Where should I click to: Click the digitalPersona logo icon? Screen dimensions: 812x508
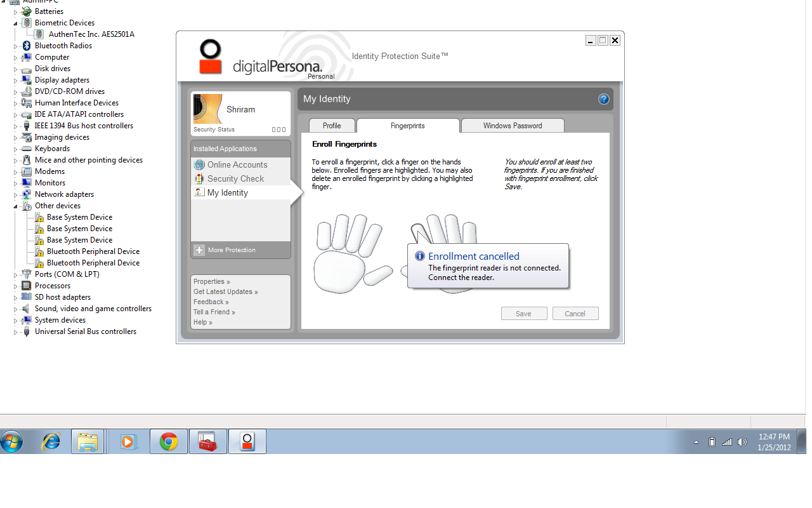click(x=211, y=57)
